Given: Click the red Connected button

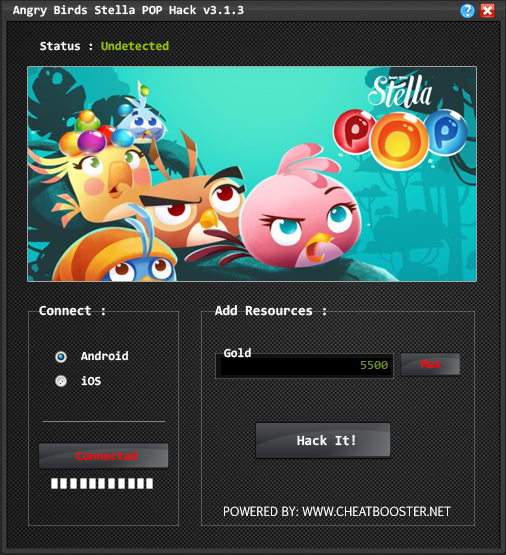Looking at the screenshot, I should tap(104, 456).
